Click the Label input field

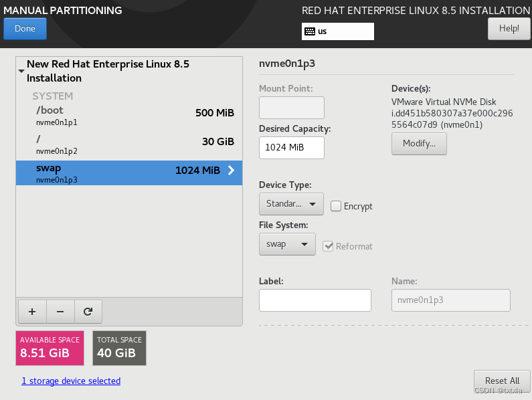tap(315, 300)
